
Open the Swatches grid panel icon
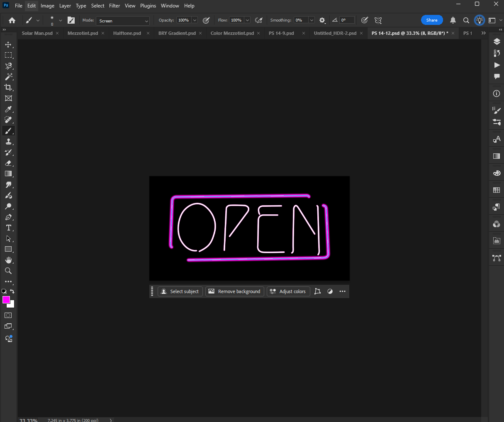[x=497, y=190]
